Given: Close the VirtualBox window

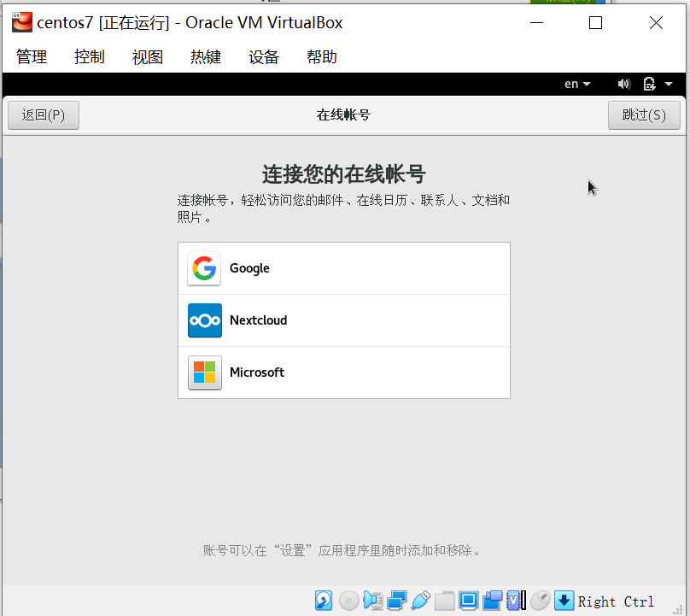Looking at the screenshot, I should [x=656, y=22].
